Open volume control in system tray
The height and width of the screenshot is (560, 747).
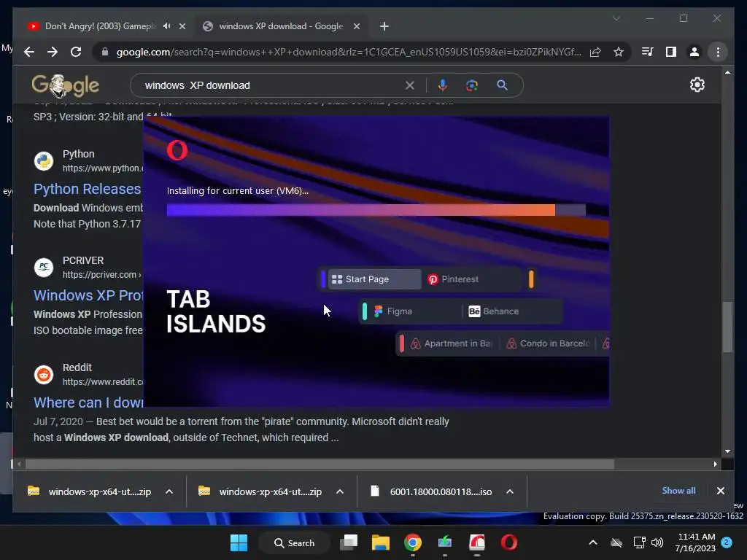(x=657, y=542)
